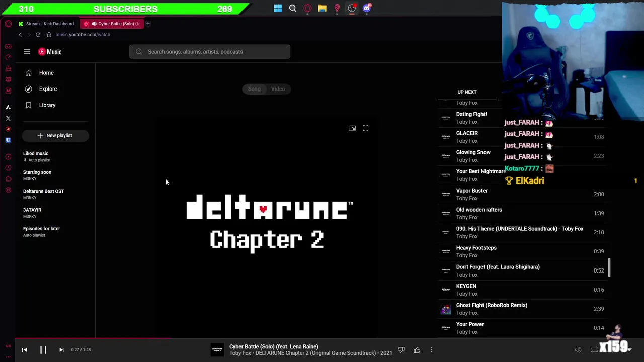This screenshot has height=362, width=644.
Task: Open GX Corner gamepad icon in sidebar
Action: pos(8,46)
